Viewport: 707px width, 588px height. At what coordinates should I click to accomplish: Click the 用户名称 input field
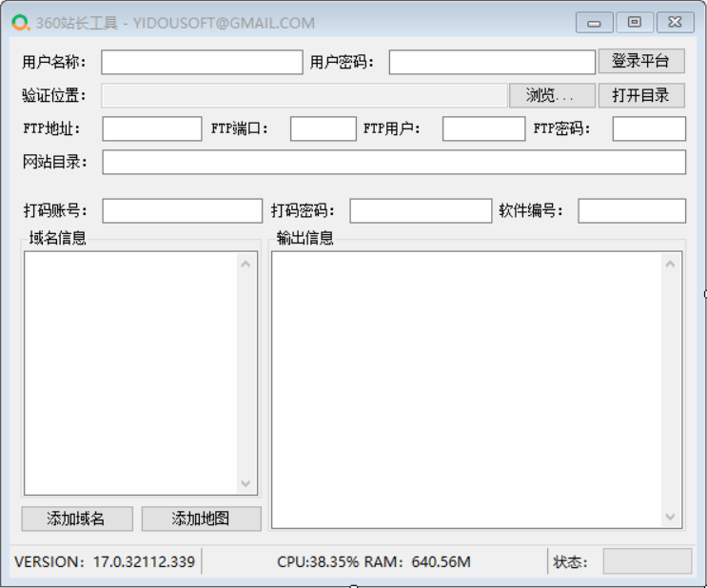(202, 62)
